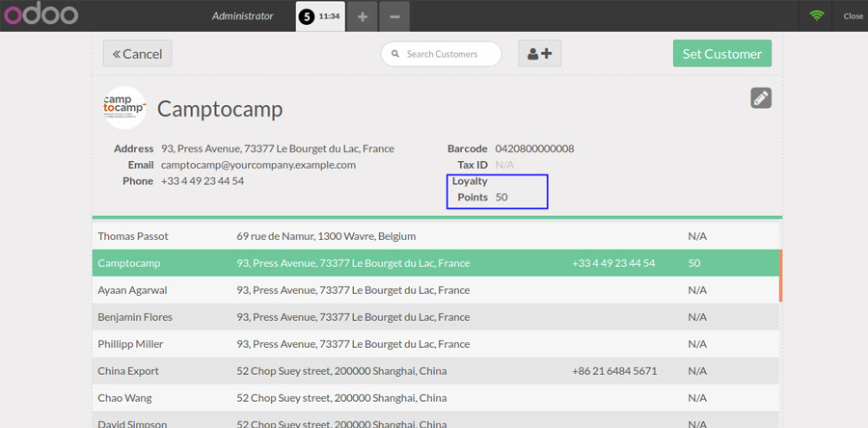Viewport: 868px width, 428px height.
Task: Click address 69 rue de Namur, Wavre
Action: 326,236
